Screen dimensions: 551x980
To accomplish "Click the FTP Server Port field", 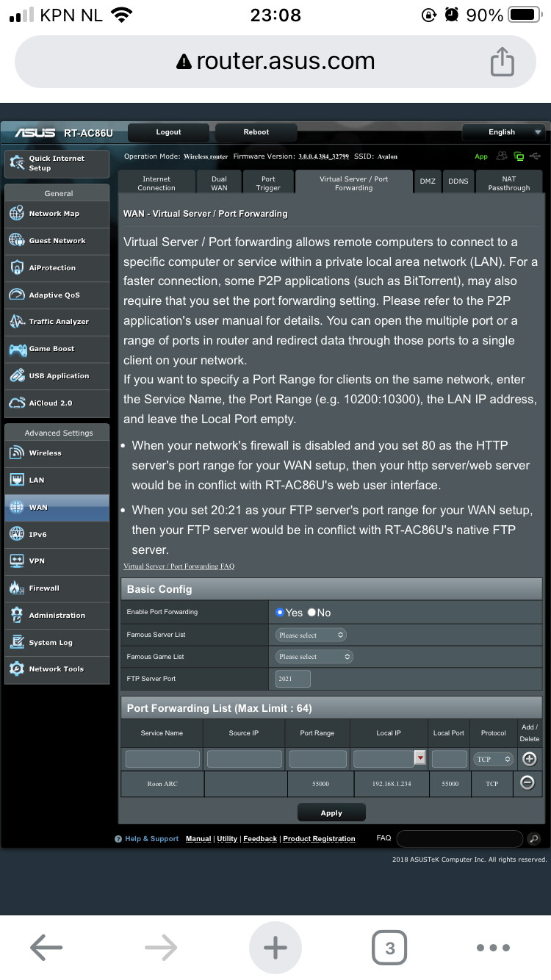I will point(293,679).
